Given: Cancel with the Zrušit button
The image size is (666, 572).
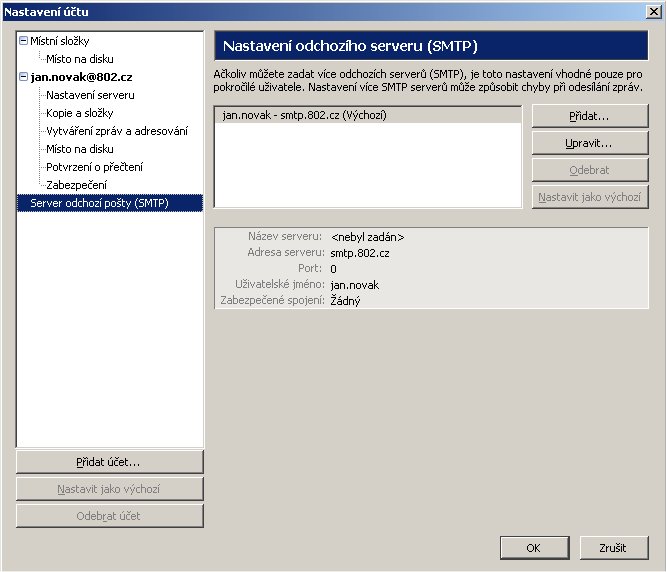Looking at the screenshot, I should tap(613, 548).
